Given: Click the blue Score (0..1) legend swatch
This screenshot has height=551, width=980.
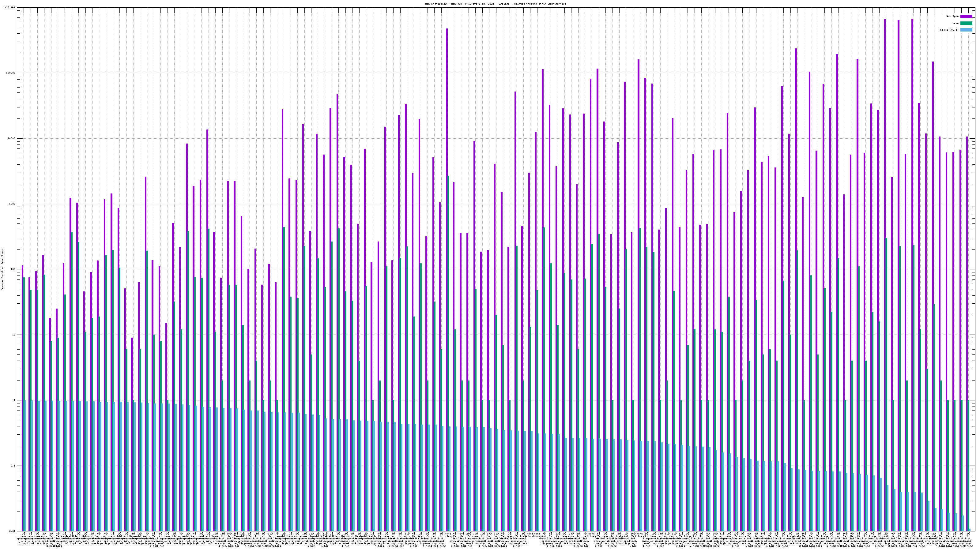Looking at the screenshot, I should [966, 30].
